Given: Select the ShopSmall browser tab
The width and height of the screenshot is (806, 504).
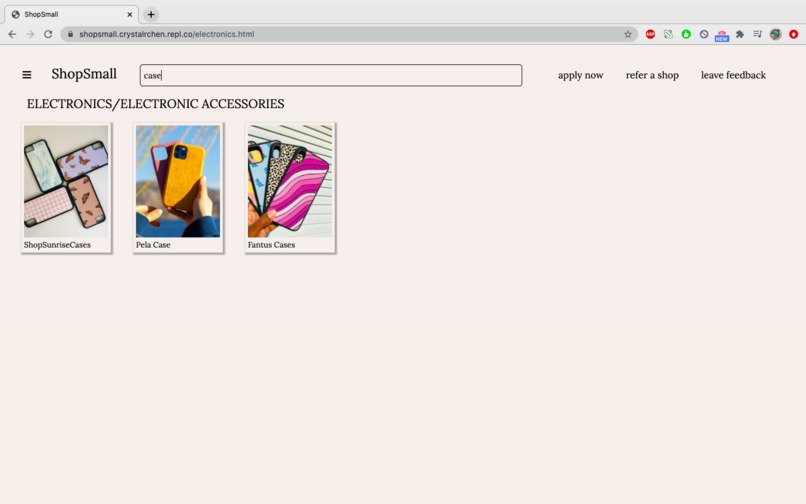Looking at the screenshot, I should 71,14.
